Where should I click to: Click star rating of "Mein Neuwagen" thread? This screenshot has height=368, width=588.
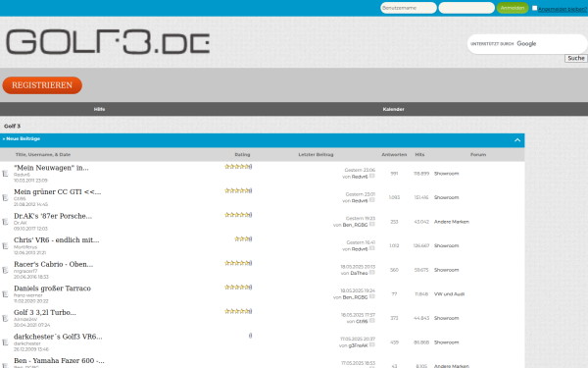pos(236,167)
